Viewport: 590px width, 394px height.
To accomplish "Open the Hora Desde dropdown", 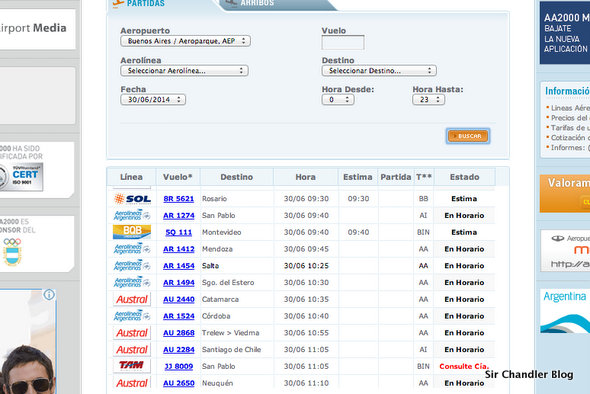I will [x=338, y=100].
